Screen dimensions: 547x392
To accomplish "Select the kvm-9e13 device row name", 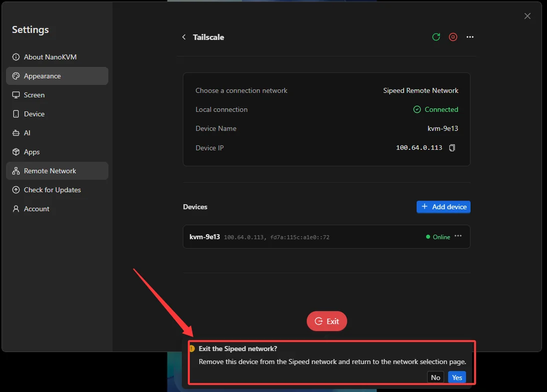I will pos(204,237).
